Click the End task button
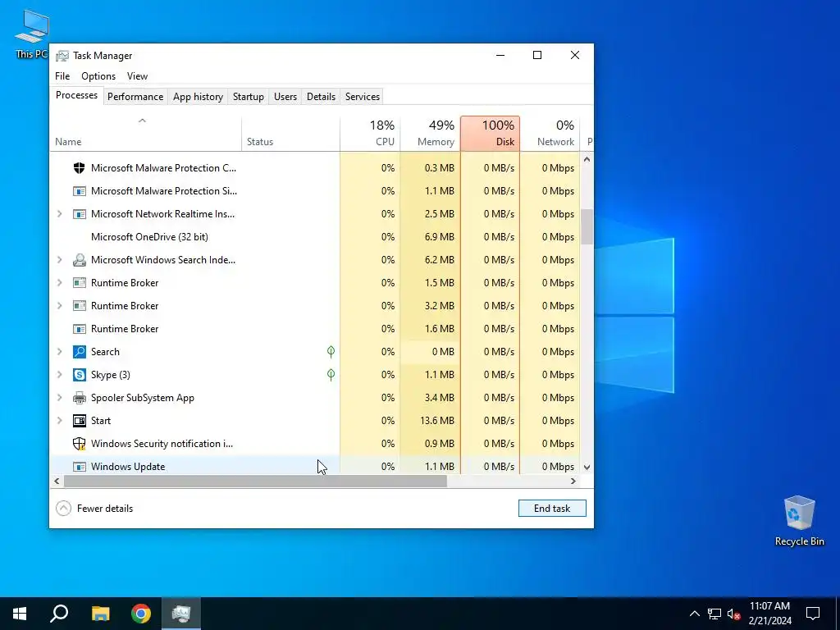The width and height of the screenshot is (840, 630). pyautogui.click(x=552, y=509)
